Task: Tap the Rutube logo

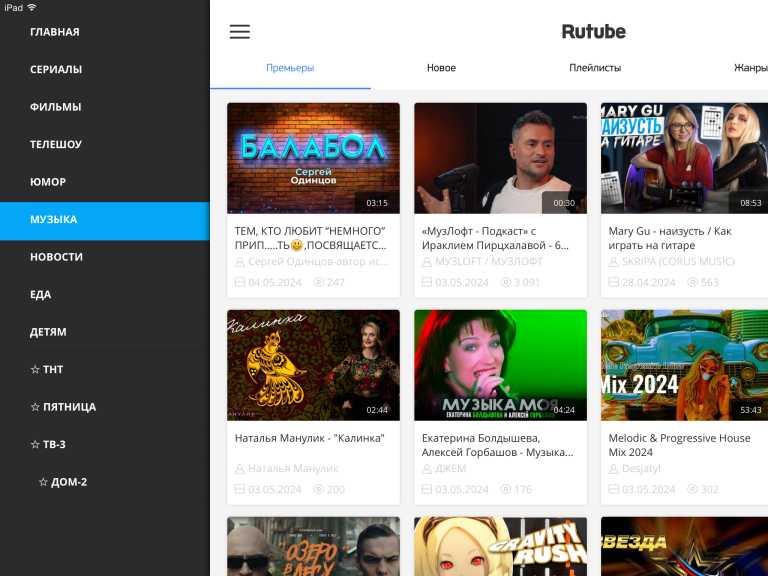Action: tap(594, 32)
